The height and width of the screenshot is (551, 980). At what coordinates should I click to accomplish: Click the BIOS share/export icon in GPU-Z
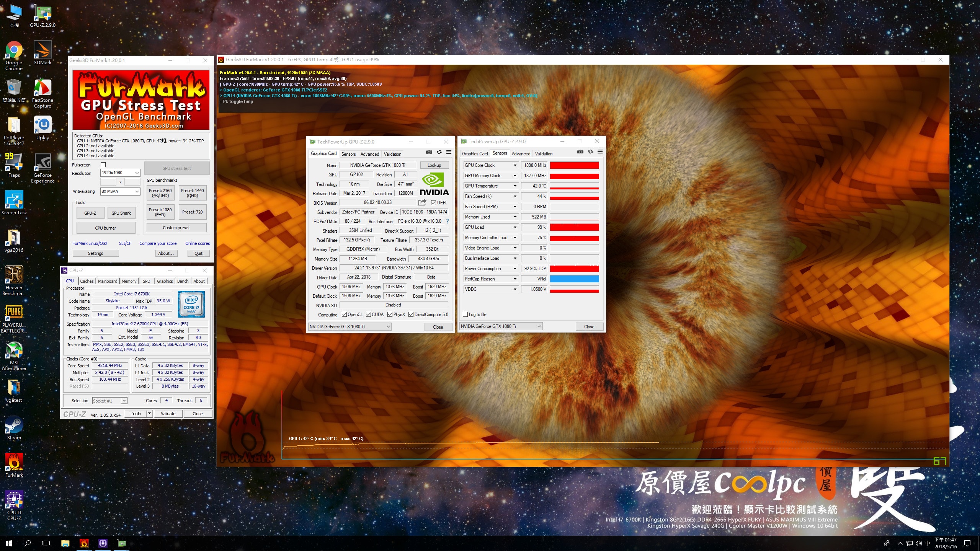click(x=422, y=202)
